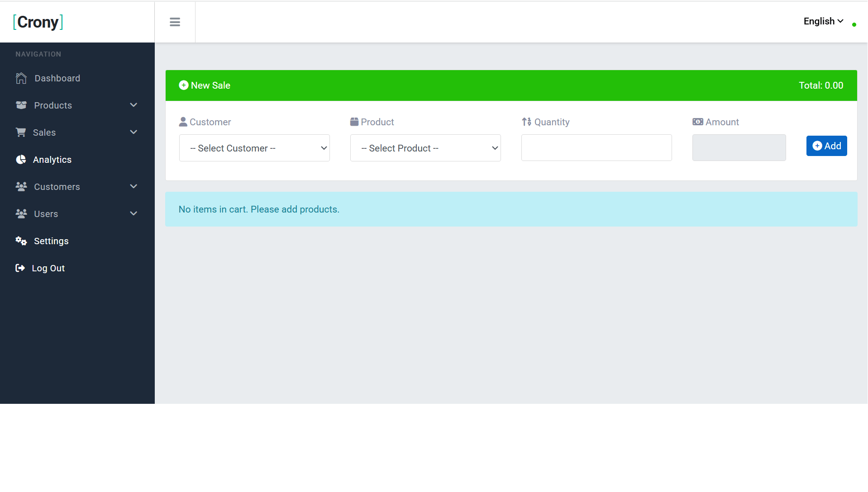Viewport: 868px width, 492px height.
Task: Click the Product box icon in form
Action: (x=354, y=122)
